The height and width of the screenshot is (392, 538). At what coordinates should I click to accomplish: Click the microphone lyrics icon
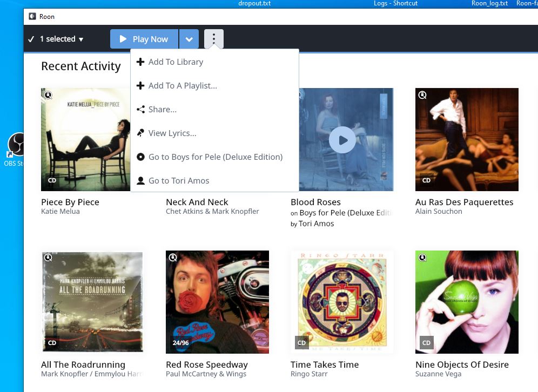[x=140, y=133]
